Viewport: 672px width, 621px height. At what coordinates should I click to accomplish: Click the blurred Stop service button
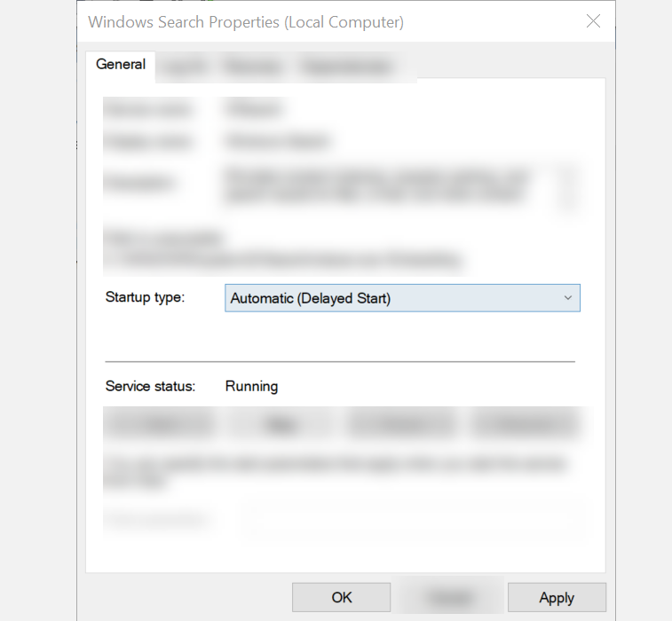click(x=281, y=425)
